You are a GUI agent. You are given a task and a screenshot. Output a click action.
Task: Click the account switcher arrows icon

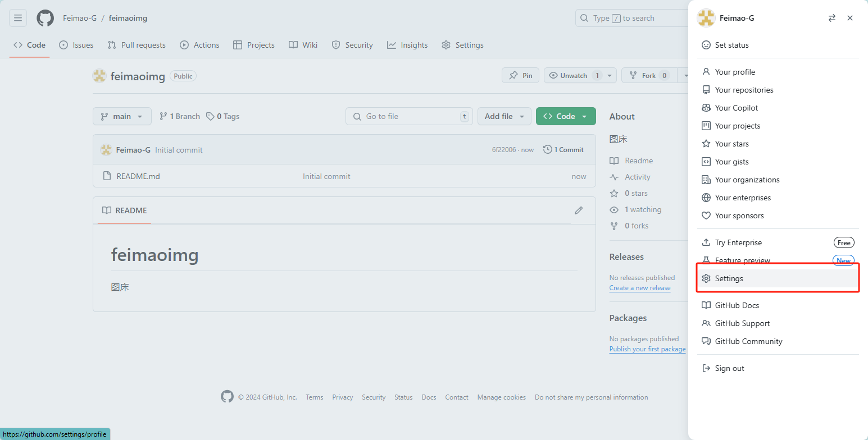832,18
